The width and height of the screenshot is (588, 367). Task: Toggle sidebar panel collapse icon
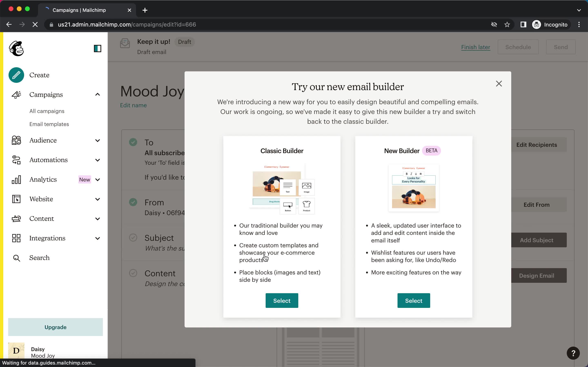click(x=98, y=48)
